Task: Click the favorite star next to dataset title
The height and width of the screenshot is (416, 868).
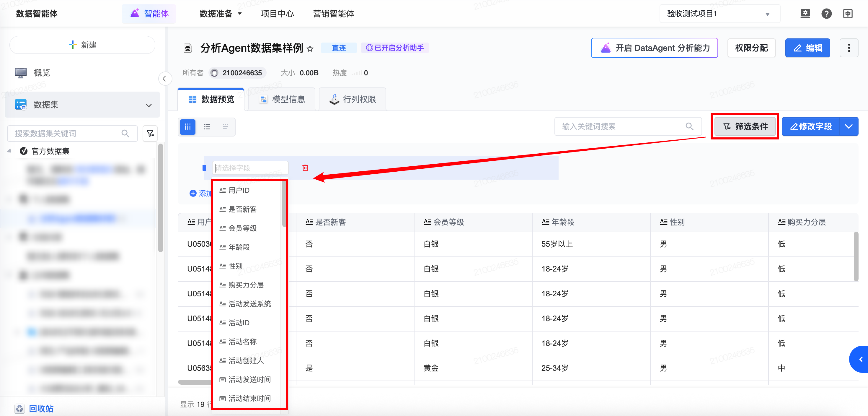Action: (x=310, y=49)
